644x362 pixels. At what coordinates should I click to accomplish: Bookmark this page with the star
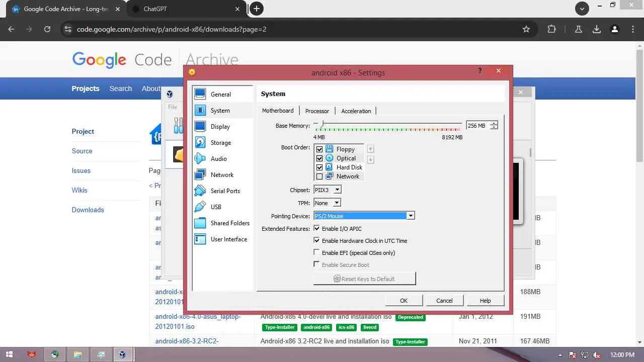pos(526,29)
